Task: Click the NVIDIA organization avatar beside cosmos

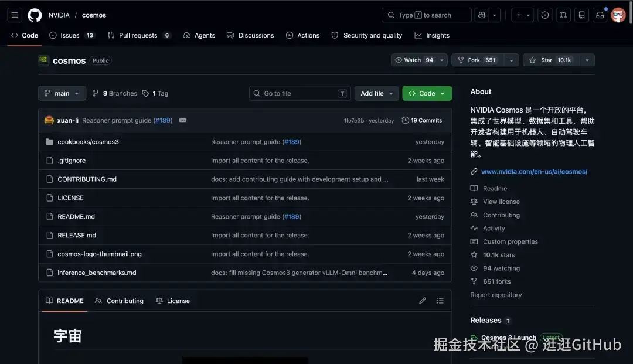Action: click(x=43, y=60)
